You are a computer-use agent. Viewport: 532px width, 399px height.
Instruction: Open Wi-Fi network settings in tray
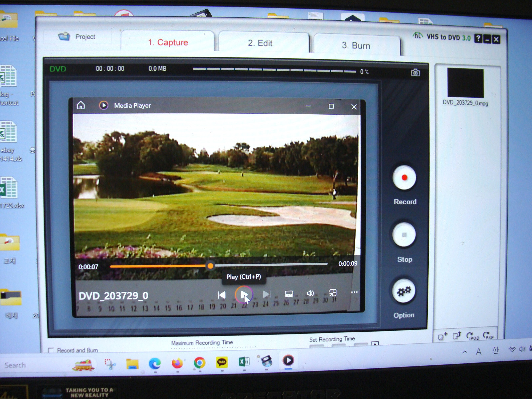coord(512,349)
